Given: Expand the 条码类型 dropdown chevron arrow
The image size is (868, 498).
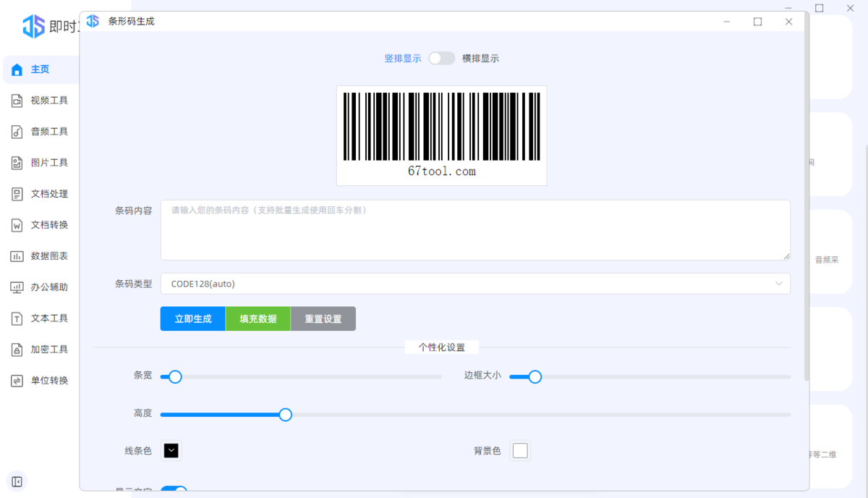Looking at the screenshot, I should pyautogui.click(x=779, y=284).
